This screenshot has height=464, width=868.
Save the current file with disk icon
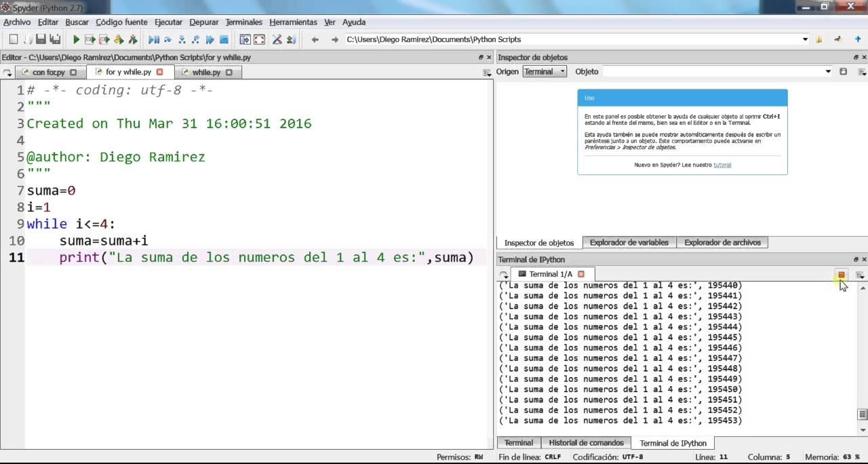click(x=41, y=39)
